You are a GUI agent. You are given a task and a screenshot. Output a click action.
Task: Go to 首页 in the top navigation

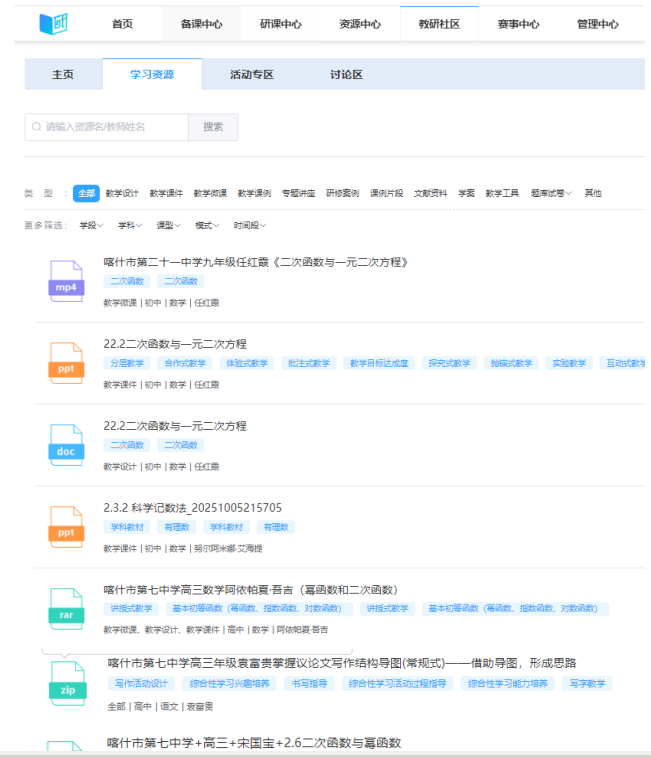coord(122,24)
